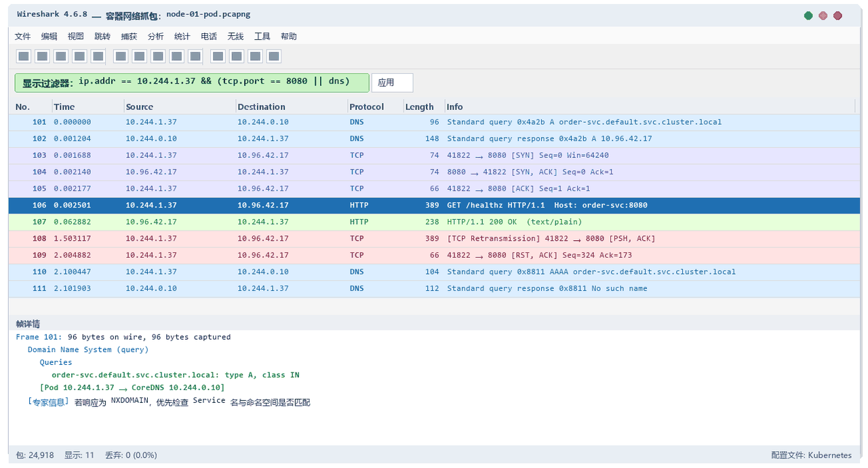Click inside the display filter expression field
This screenshot has width=868, height=468.
point(192,83)
